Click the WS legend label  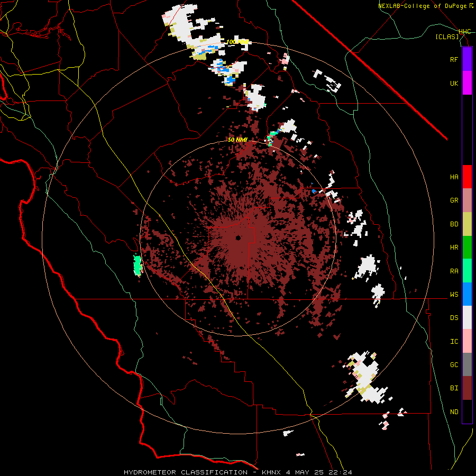pyautogui.click(x=454, y=295)
